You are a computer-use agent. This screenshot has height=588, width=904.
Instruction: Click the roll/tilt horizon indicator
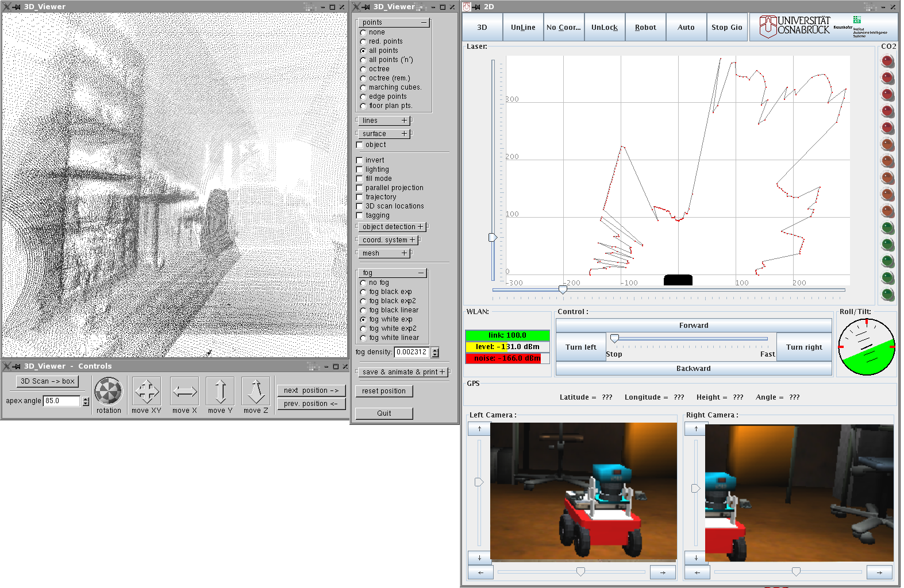pyautogui.click(x=866, y=347)
